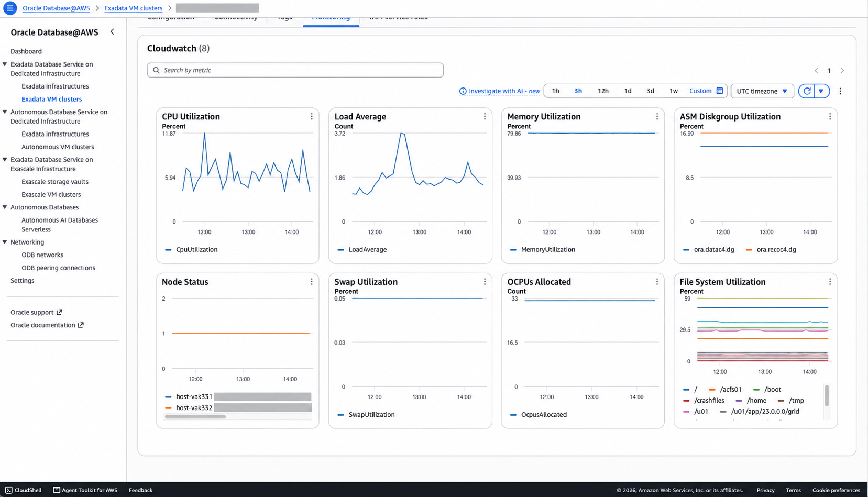The width and height of the screenshot is (868, 497).
Task: Collapse the Oracle Database@AWS side panel
Action: pyautogui.click(x=112, y=32)
